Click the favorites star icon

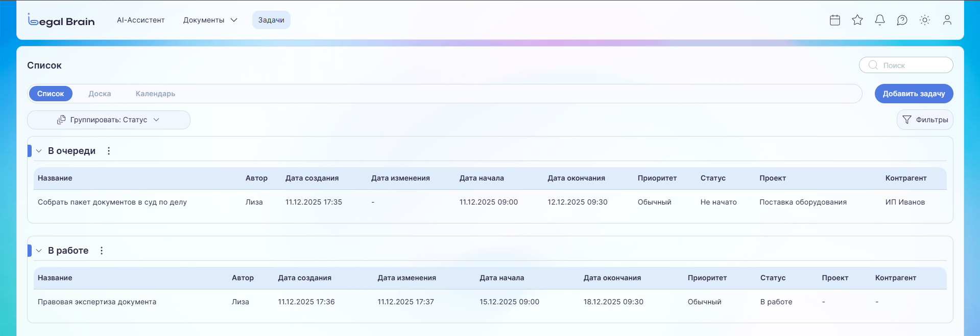click(x=857, y=20)
